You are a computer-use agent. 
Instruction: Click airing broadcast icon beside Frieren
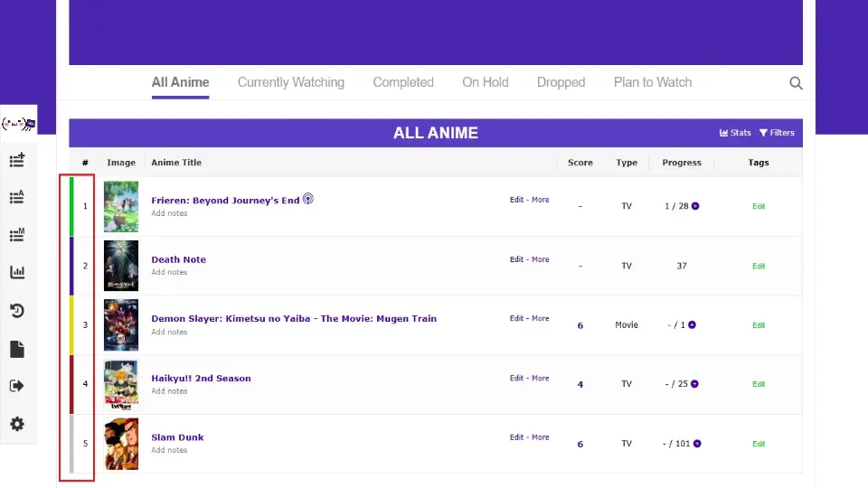pos(308,199)
